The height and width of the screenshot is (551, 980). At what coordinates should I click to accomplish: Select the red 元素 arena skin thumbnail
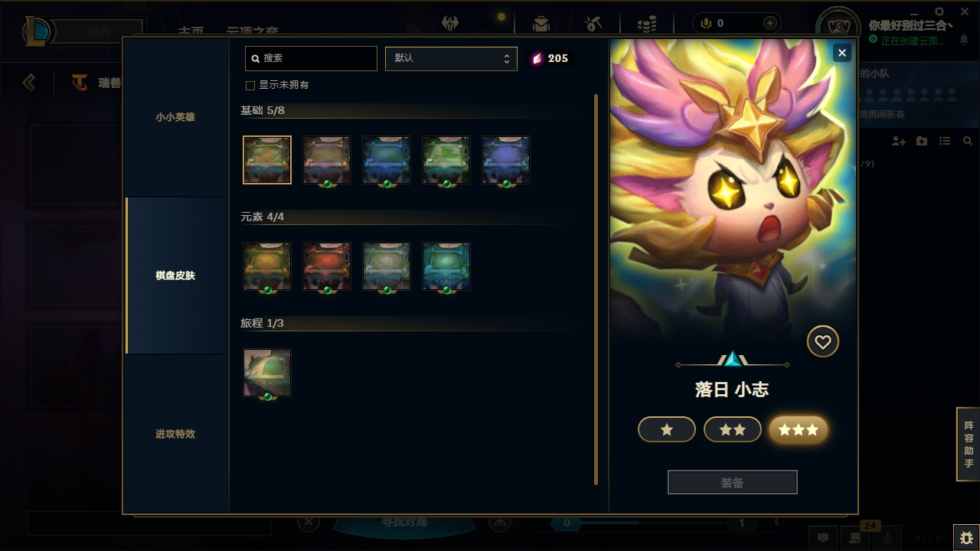pyautogui.click(x=327, y=266)
